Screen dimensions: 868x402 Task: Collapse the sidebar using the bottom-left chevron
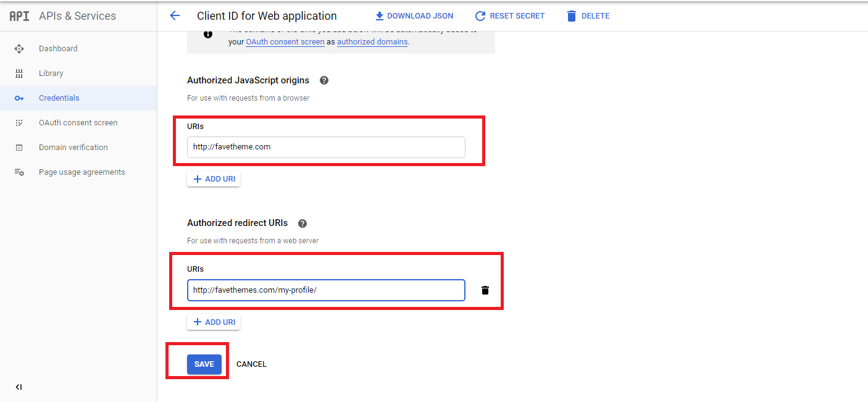[x=19, y=387]
